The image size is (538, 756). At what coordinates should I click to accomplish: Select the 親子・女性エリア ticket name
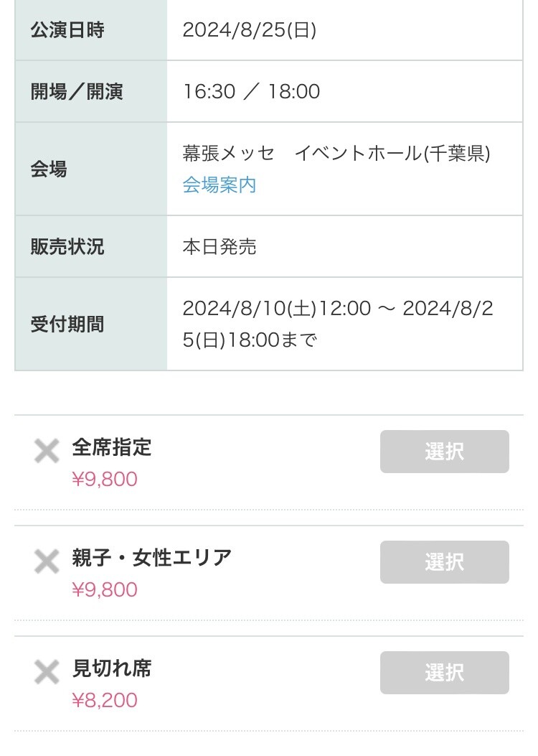152,558
